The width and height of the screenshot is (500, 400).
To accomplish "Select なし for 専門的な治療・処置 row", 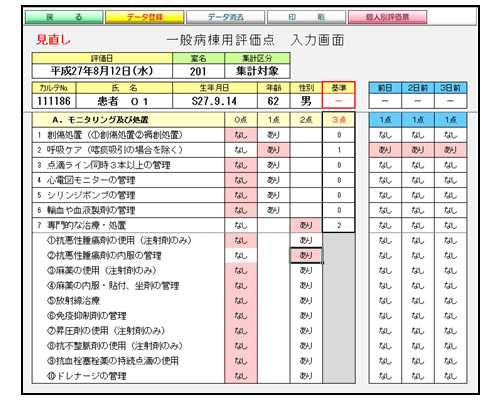I will pyautogui.click(x=241, y=225).
